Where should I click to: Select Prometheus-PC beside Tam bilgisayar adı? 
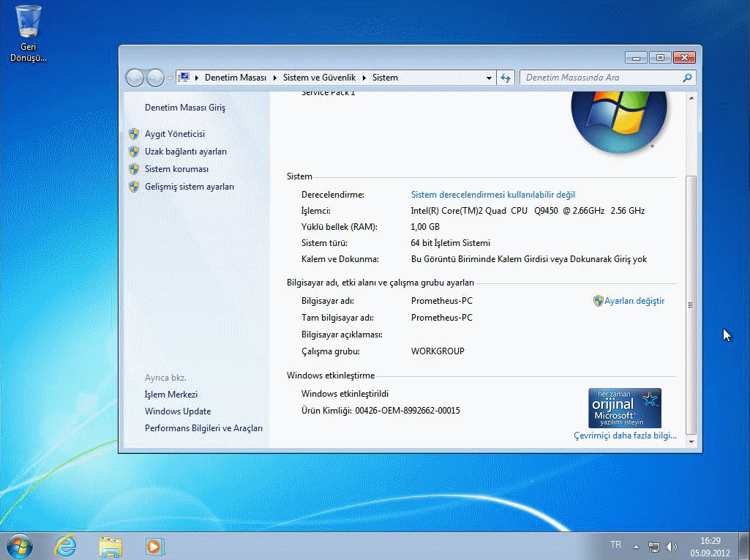441,318
